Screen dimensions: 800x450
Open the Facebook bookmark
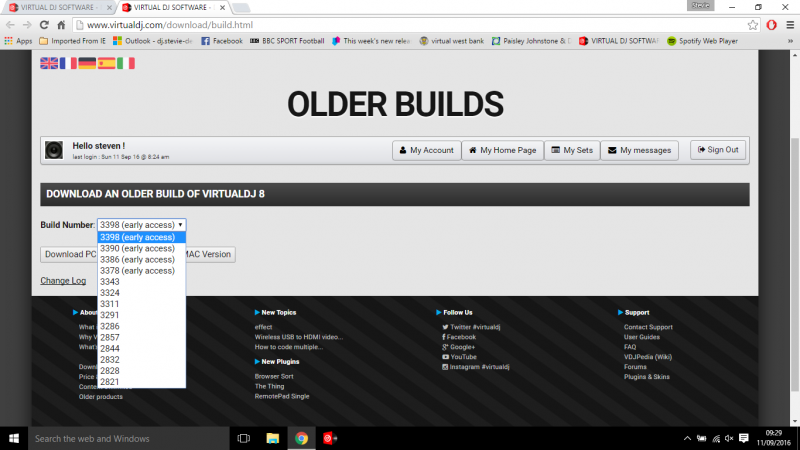tap(222, 41)
